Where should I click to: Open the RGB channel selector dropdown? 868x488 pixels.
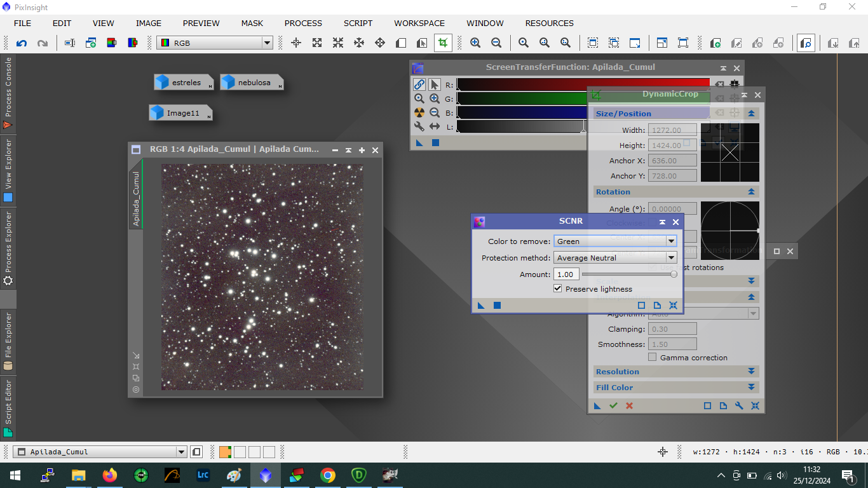click(215, 43)
